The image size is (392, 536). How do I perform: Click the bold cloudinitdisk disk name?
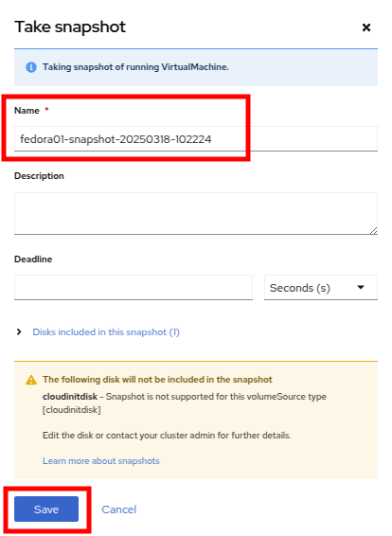[70, 397]
